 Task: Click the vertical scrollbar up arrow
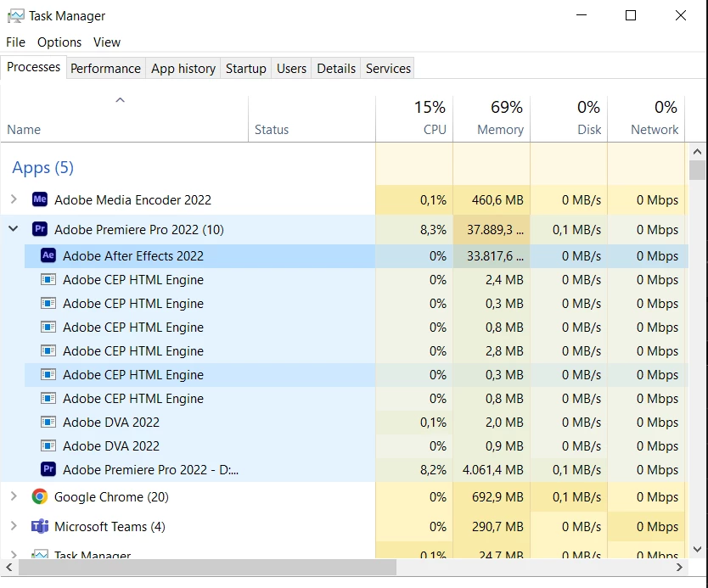coord(698,152)
